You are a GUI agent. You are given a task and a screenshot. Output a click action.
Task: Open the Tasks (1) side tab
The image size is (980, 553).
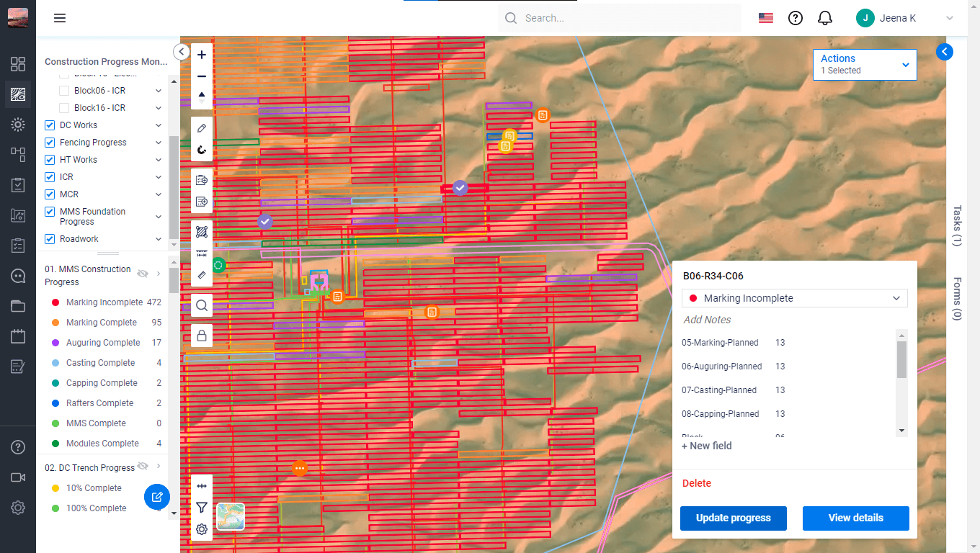[x=957, y=225]
